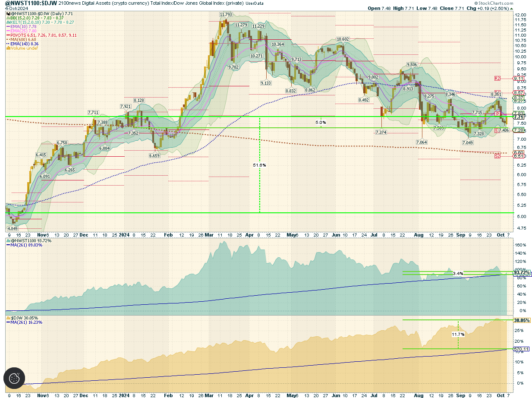Image resolution: width=532 pixels, height=398 pixels.
Task: Click the 51.6% measurement annotation
Action: [x=259, y=165]
